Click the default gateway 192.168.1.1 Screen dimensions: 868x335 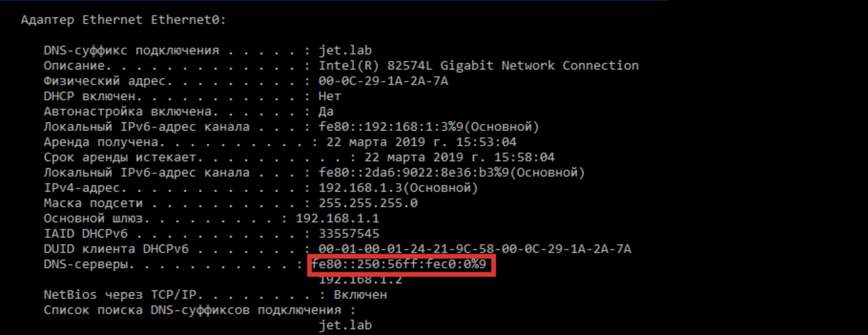click(x=337, y=219)
